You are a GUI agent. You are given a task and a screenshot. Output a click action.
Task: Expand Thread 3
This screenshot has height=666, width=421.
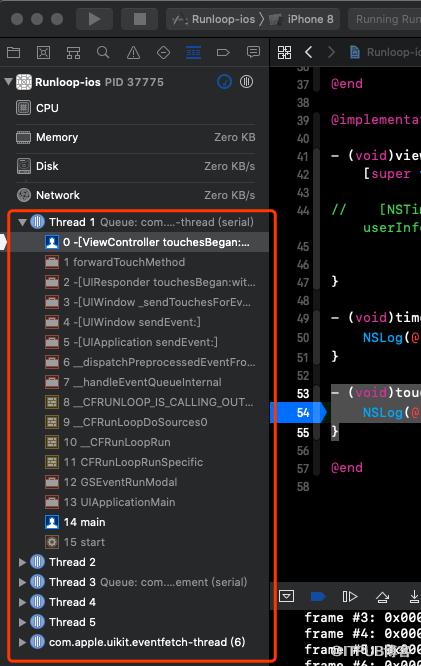pyautogui.click(x=23, y=582)
